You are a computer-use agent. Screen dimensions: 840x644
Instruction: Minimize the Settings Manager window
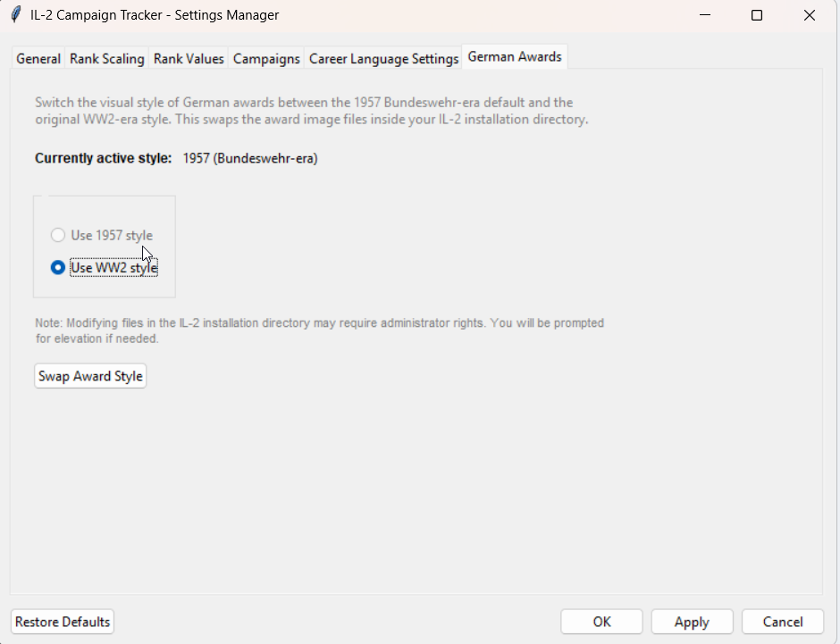(x=705, y=15)
